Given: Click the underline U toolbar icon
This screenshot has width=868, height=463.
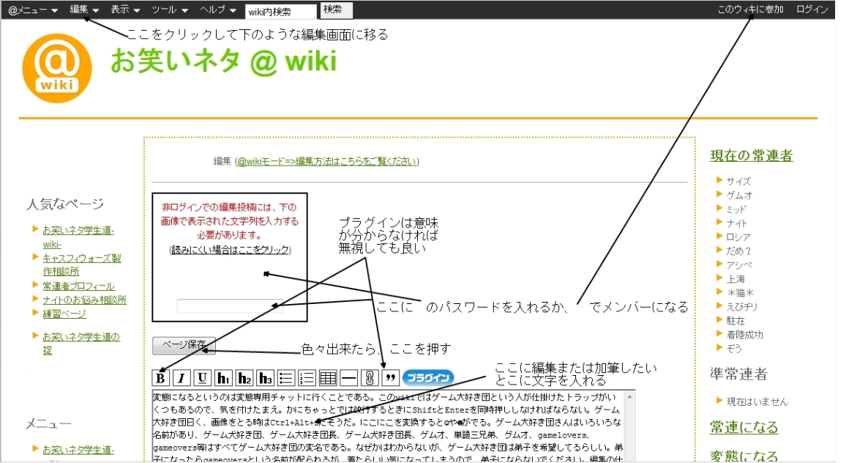Looking at the screenshot, I should (x=202, y=378).
